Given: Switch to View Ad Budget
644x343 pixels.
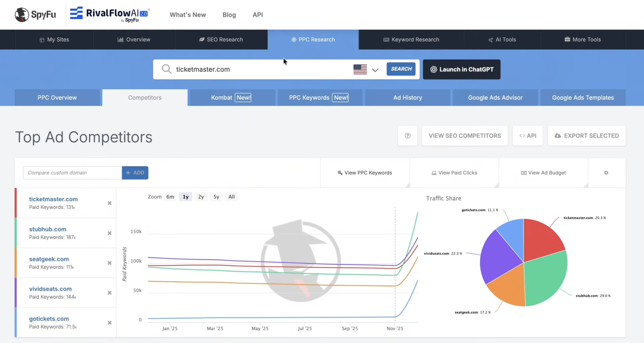Looking at the screenshot, I should click(x=544, y=172).
